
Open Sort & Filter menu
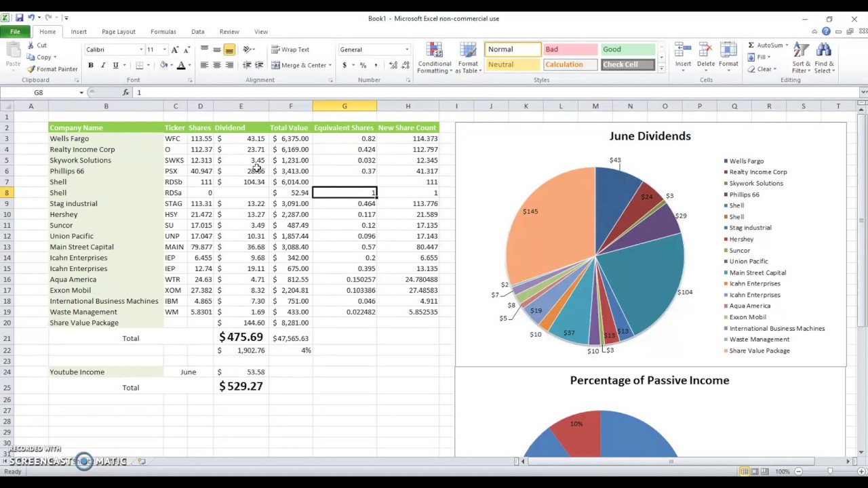pos(801,58)
